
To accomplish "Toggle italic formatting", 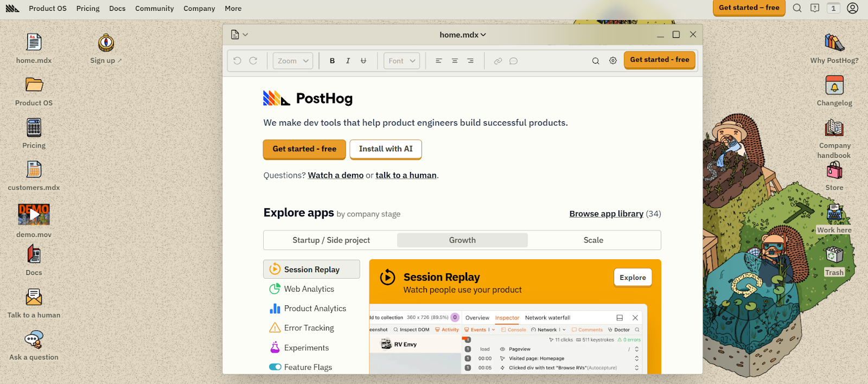I will (x=348, y=61).
